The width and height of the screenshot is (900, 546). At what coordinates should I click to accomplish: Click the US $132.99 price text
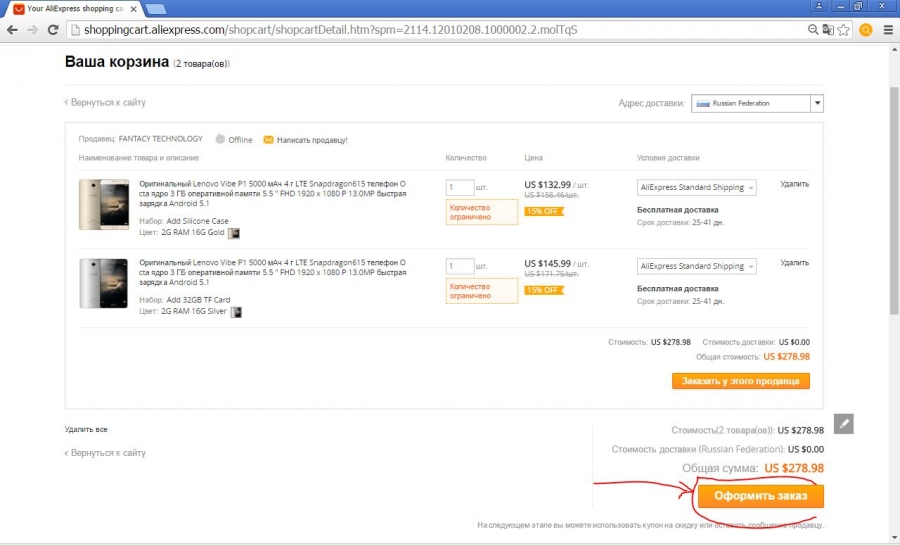tap(547, 185)
